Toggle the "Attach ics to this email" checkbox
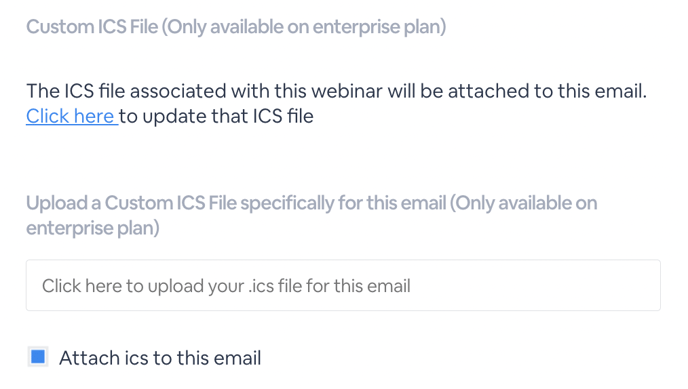 click(x=38, y=357)
